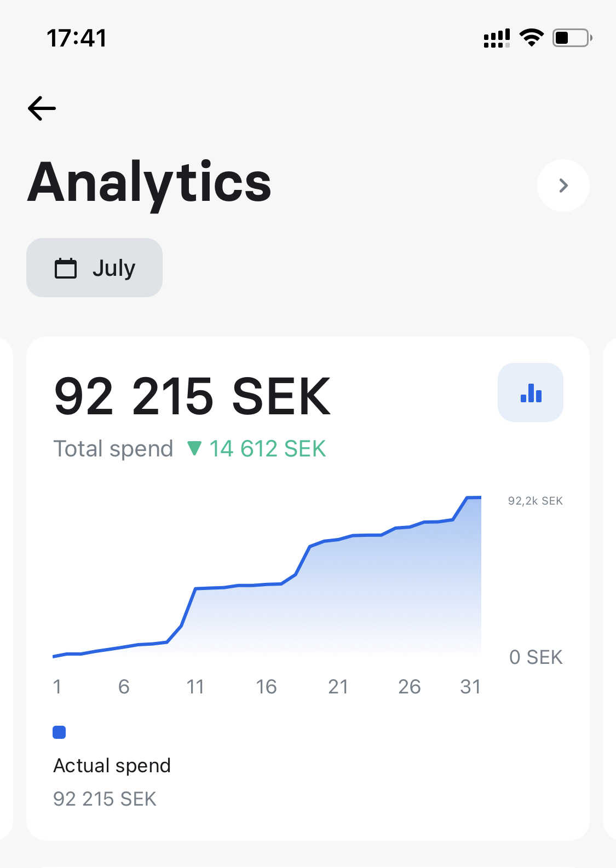616x868 pixels.
Task: Tap the cellular signal icon
Action: click(497, 38)
